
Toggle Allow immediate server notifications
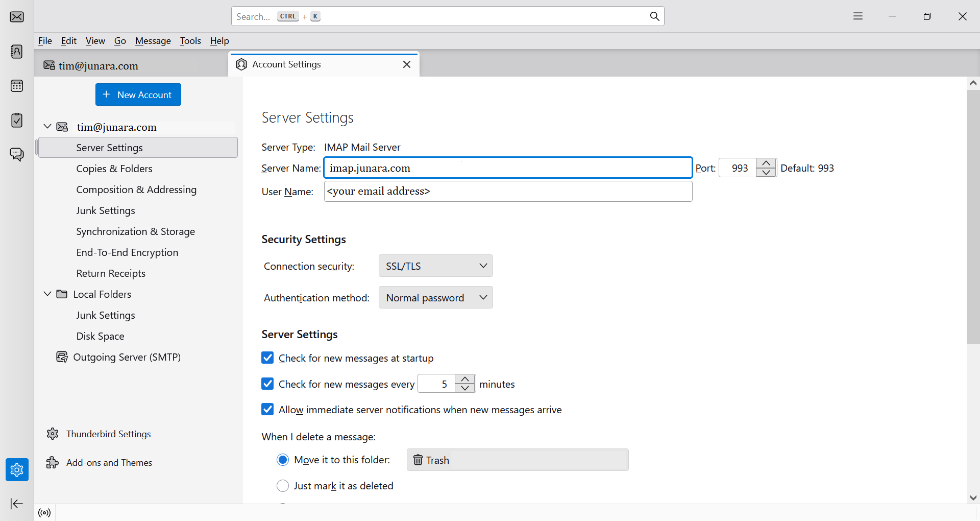click(x=267, y=409)
